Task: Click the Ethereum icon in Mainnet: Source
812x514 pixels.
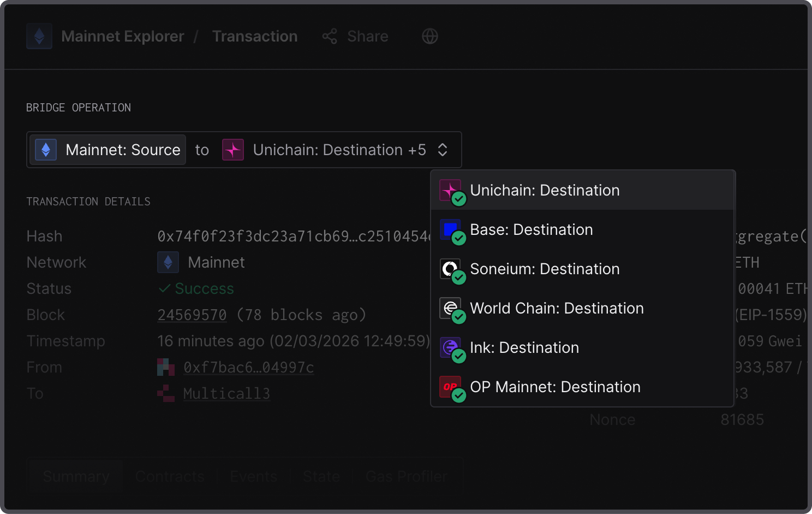Action: pyautogui.click(x=46, y=150)
